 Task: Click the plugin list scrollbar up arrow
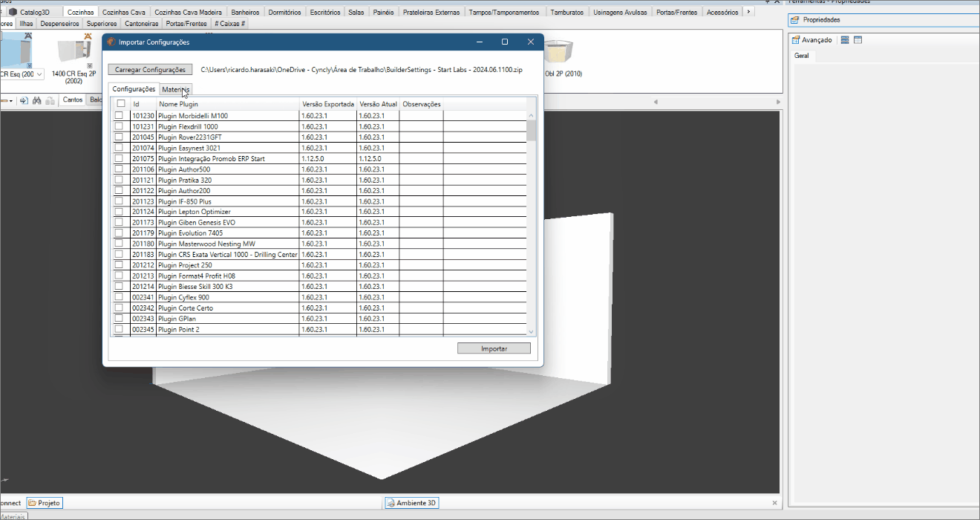point(531,115)
